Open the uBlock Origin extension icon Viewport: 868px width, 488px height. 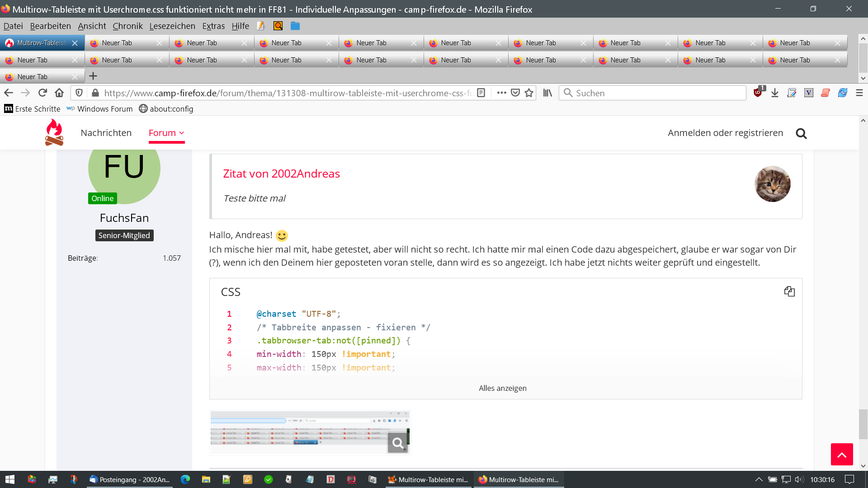tap(758, 93)
